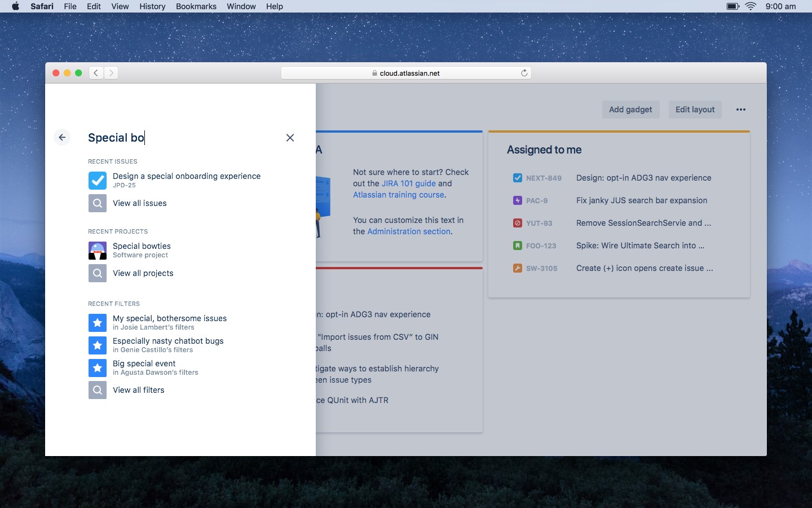The height and width of the screenshot is (508, 812).
Task: Select View all filters
Action: 139,390
